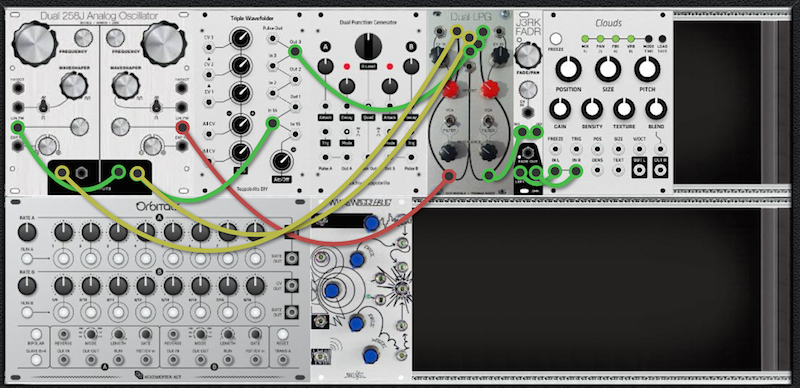Click the Clouds OUT L jack
The image size is (800, 388).
(639, 171)
